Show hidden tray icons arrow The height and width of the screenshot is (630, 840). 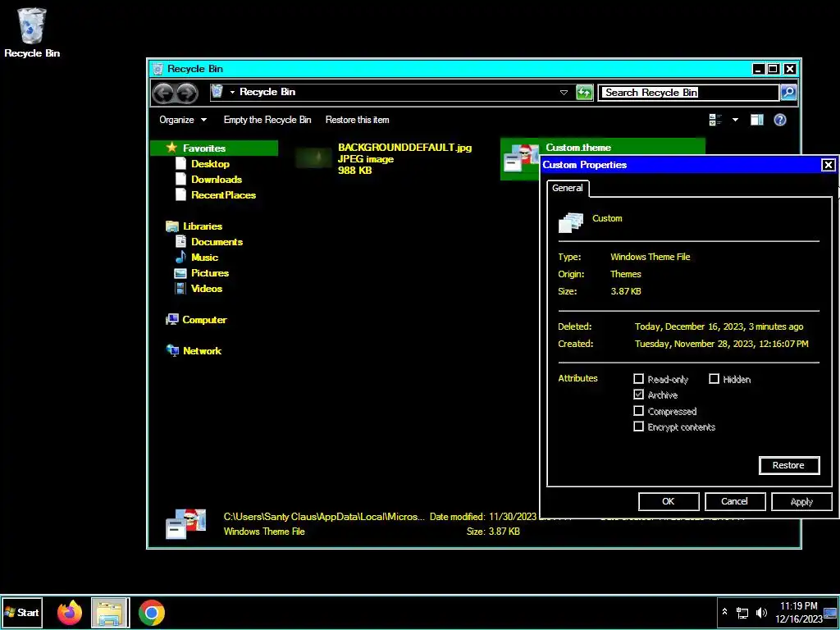(724, 612)
